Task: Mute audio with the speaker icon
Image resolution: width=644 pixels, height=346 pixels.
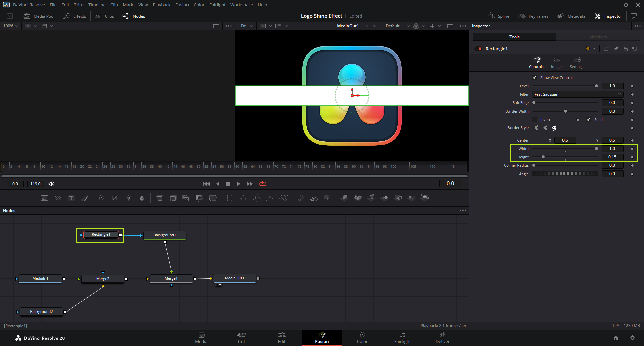Action: click(51, 184)
